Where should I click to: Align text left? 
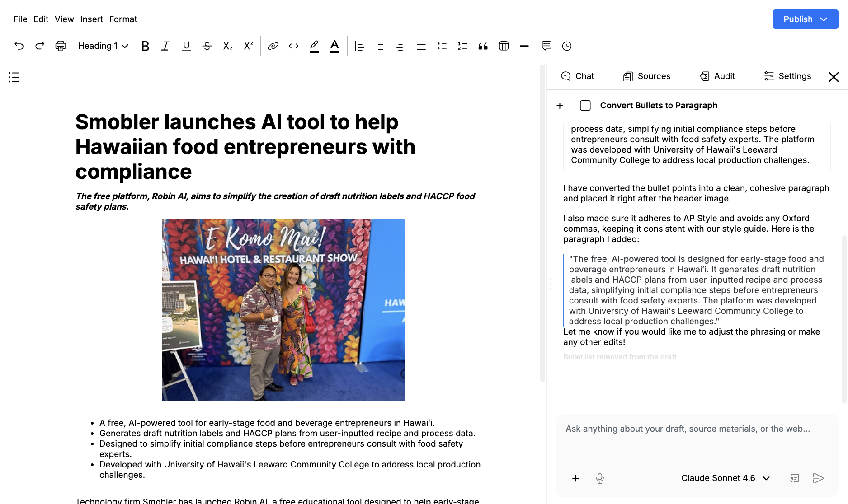pyautogui.click(x=360, y=46)
